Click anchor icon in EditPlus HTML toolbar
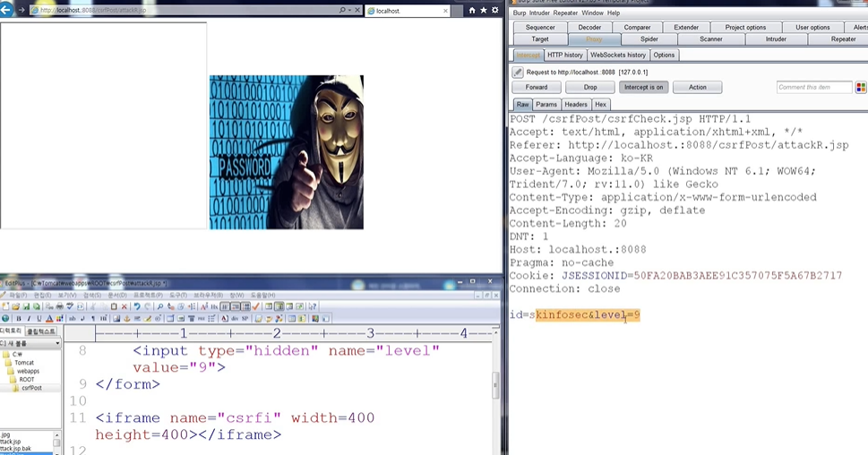868x455 pixels. pos(127,319)
